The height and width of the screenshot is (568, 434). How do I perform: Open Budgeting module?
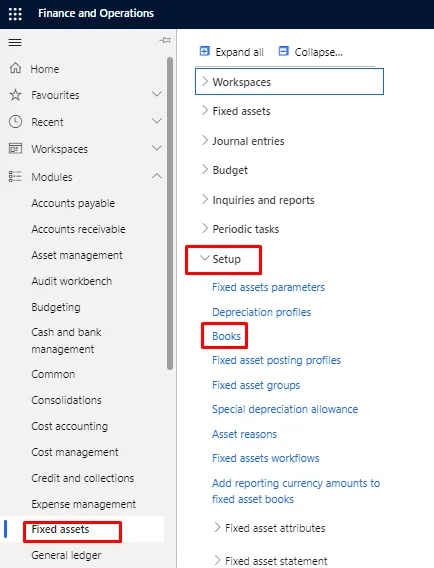[56, 307]
